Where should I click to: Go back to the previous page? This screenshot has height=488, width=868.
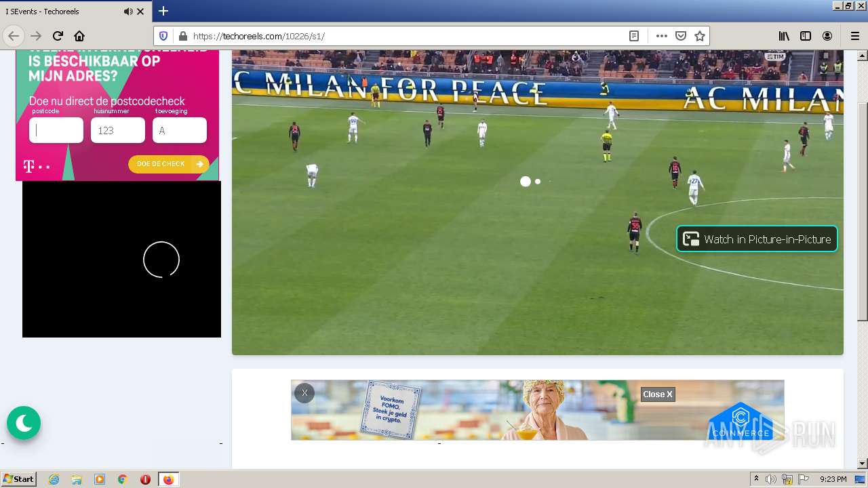14,36
